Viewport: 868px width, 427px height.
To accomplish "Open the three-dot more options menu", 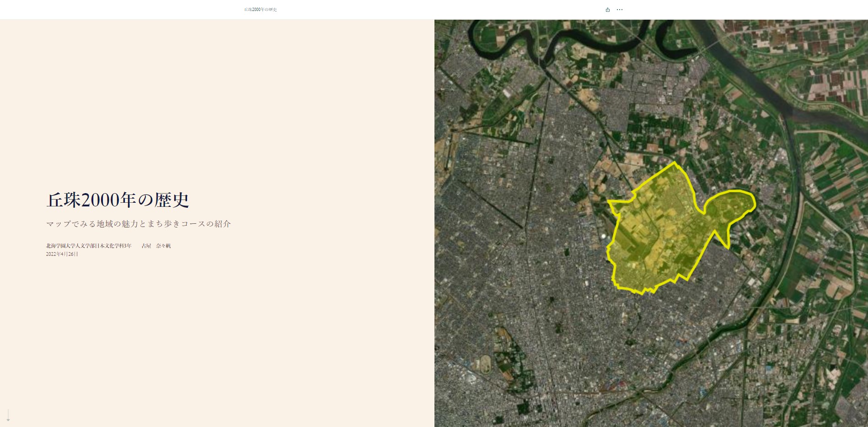I will point(620,10).
